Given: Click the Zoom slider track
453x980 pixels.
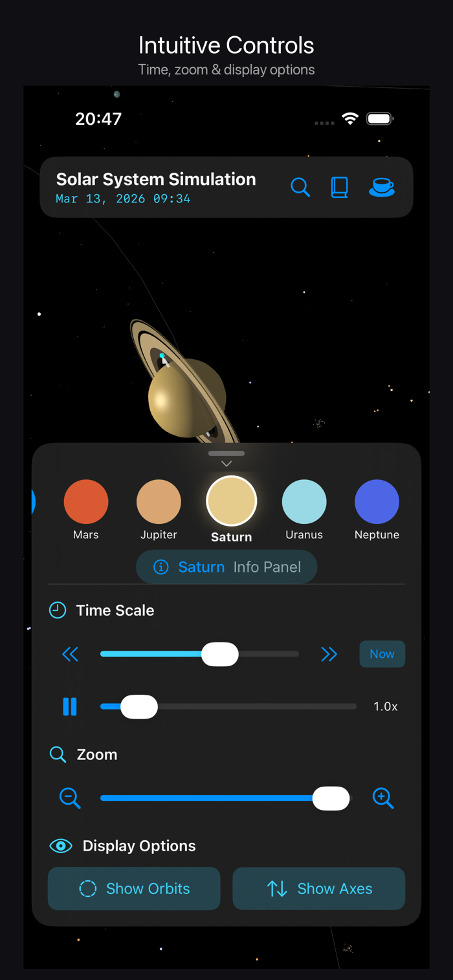Looking at the screenshot, I should coord(225,798).
